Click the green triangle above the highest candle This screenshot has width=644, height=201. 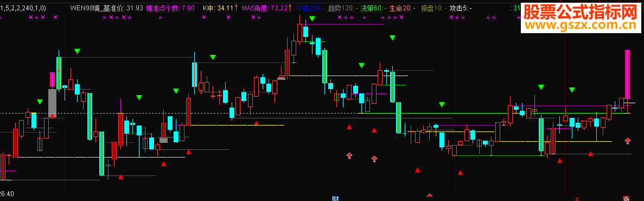[x=312, y=18]
